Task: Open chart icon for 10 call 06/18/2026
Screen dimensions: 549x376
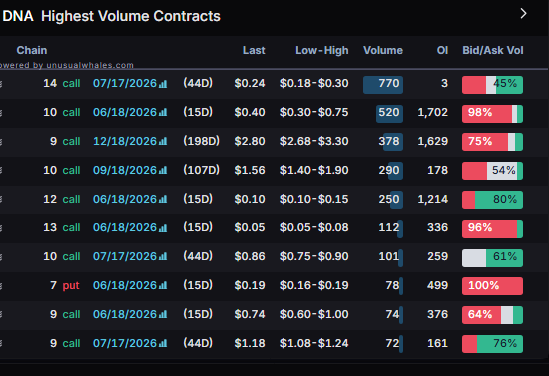Action: click(x=163, y=113)
